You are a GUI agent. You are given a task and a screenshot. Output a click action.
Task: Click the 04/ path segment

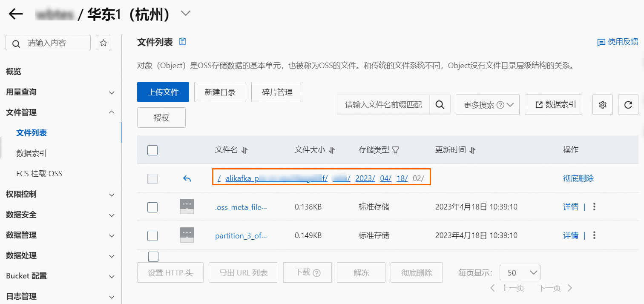point(386,178)
